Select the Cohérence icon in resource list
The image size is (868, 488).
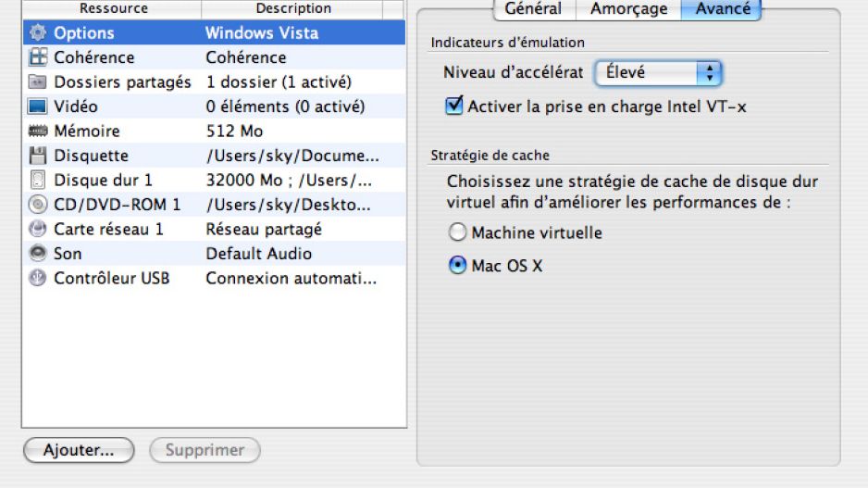coord(38,57)
